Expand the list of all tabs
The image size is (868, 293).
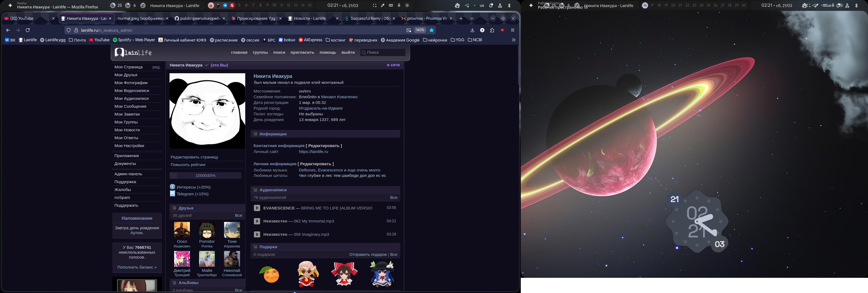472,18
